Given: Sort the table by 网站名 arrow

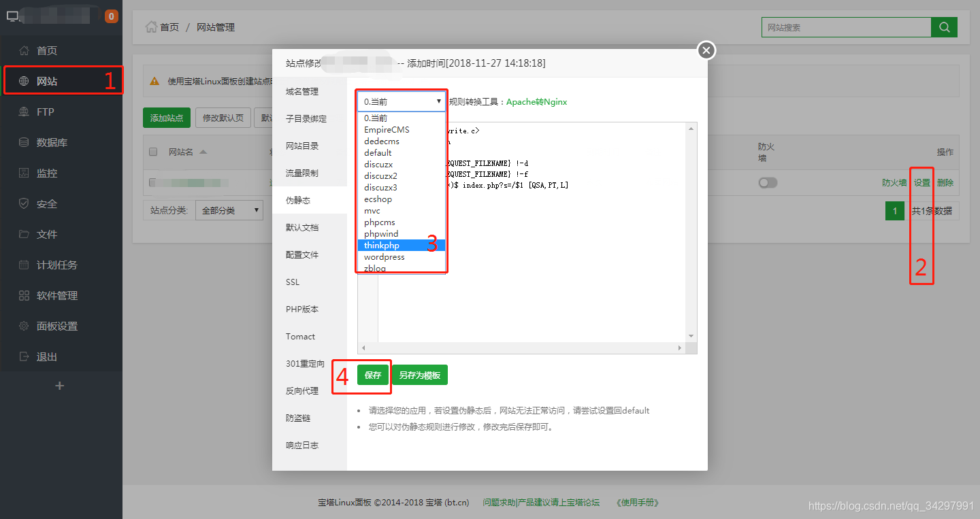Looking at the screenshot, I should click(203, 152).
